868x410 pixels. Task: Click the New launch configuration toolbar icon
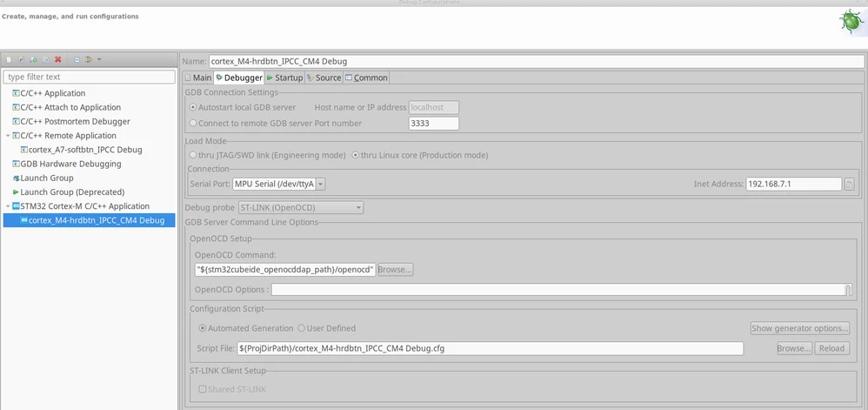click(9, 59)
